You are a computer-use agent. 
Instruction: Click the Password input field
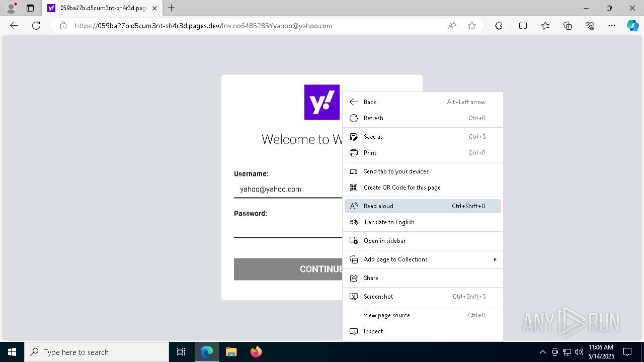pos(288,229)
